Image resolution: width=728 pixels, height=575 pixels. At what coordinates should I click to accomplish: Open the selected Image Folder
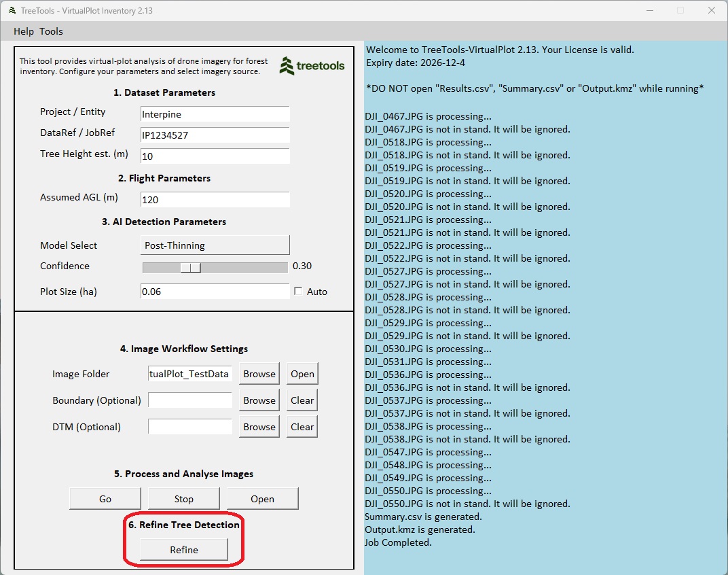[x=302, y=374]
